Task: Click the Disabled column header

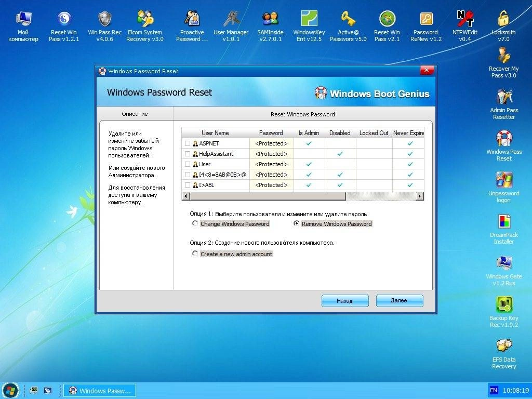Action: tap(340, 132)
